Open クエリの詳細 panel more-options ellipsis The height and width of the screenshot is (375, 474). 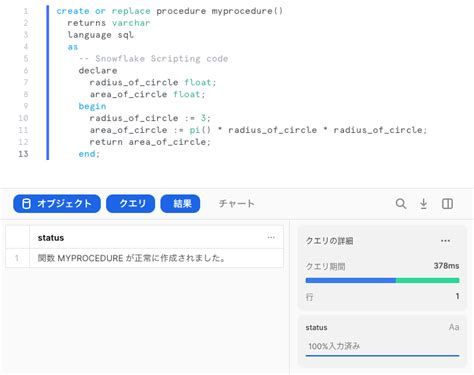pyautogui.click(x=445, y=241)
